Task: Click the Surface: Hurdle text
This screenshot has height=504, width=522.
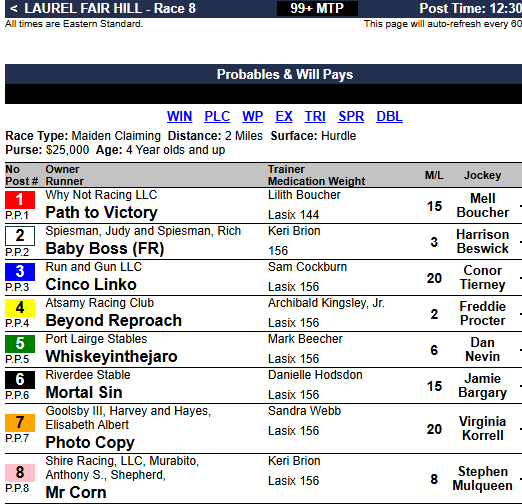Action: [x=313, y=136]
